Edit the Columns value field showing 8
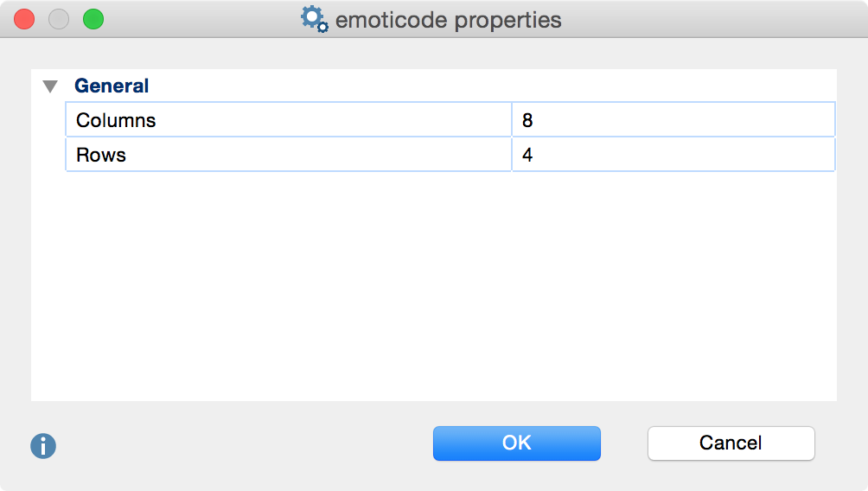 click(x=673, y=120)
